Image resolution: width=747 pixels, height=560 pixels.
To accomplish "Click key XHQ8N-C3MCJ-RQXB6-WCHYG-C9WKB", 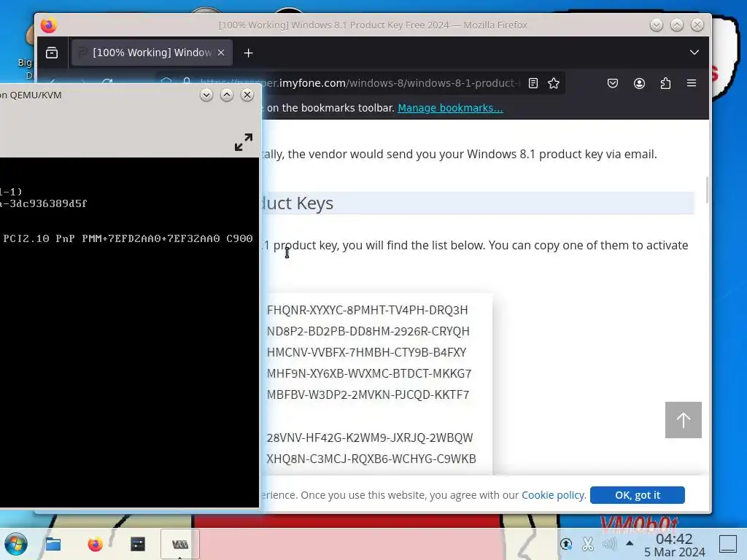I will pos(371,459).
